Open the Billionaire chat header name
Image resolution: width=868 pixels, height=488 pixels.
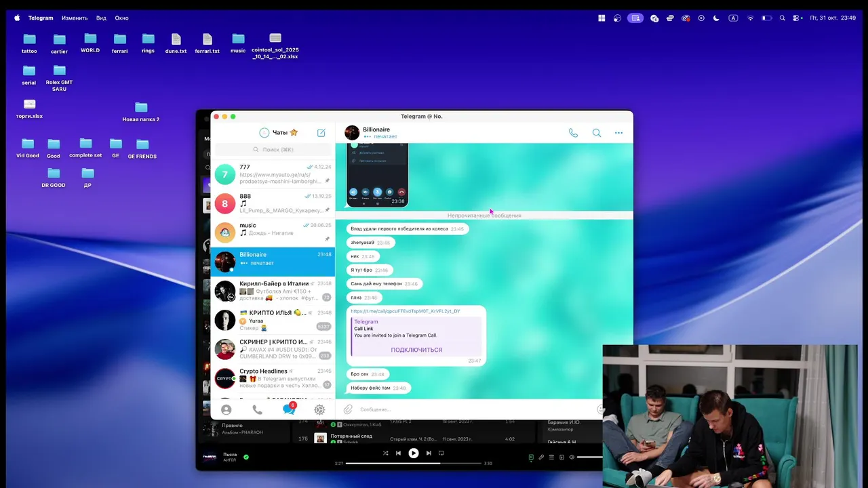[376, 129]
